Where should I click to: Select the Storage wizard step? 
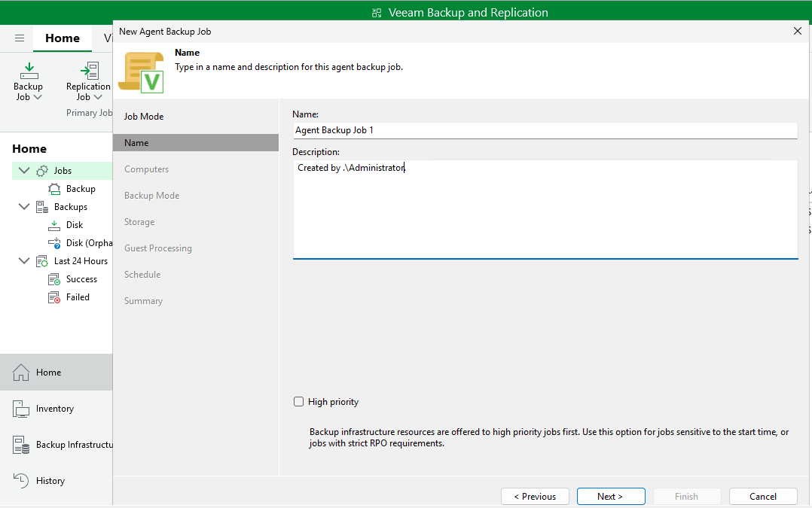(x=139, y=222)
